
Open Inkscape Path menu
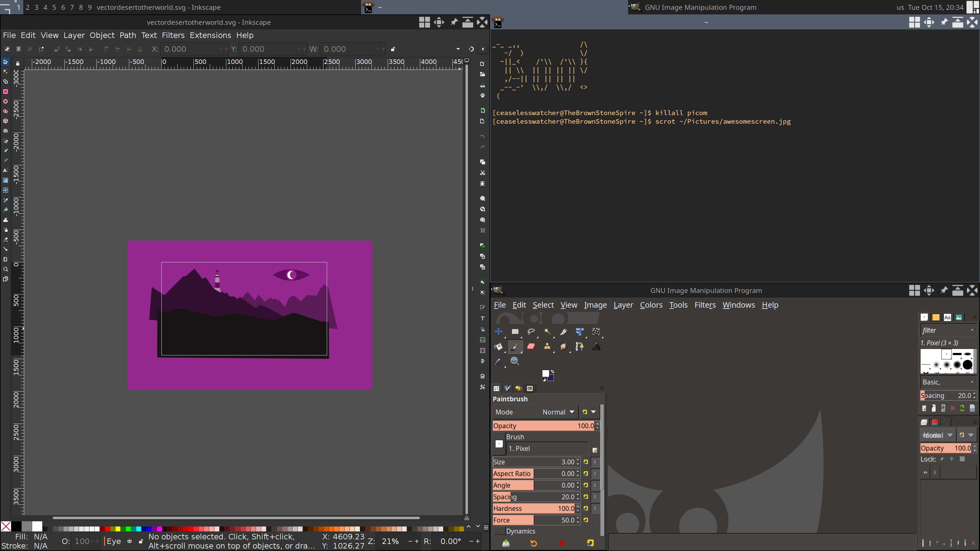(x=127, y=35)
